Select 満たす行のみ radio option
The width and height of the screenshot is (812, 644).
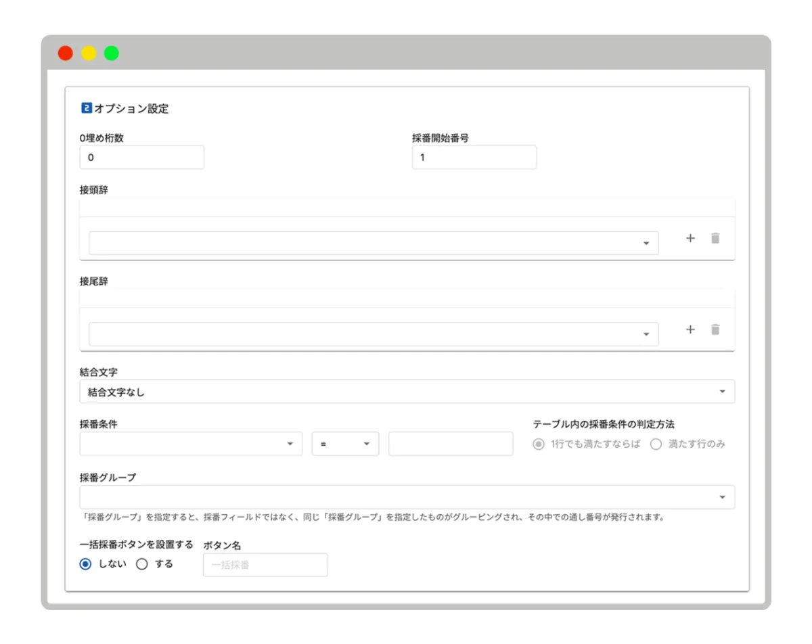(656, 444)
